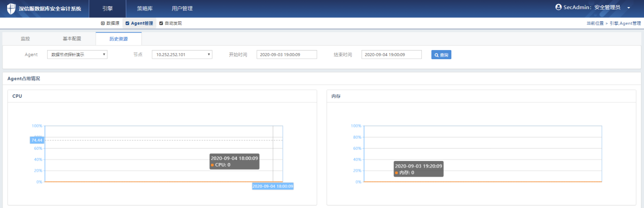Viewport: 644px width, 208px height.
Task: Click the 结束时间 date input field
Action: coord(391,55)
